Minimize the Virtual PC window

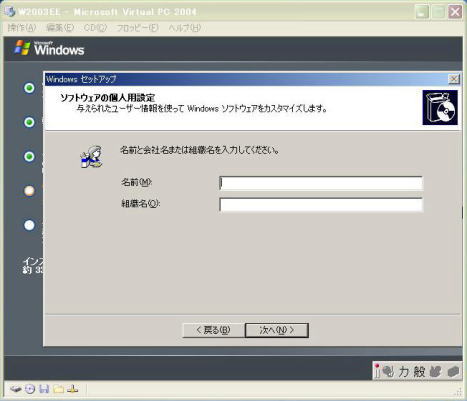(x=422, y=12)
